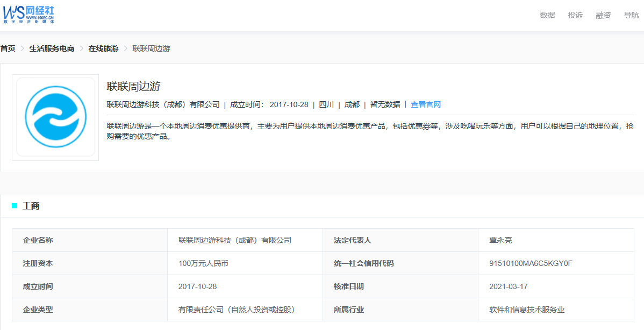This screenshot has width=644, height=330.
Task: Select the 统一社会信用代码 label cell
Action: pos(400,263)
